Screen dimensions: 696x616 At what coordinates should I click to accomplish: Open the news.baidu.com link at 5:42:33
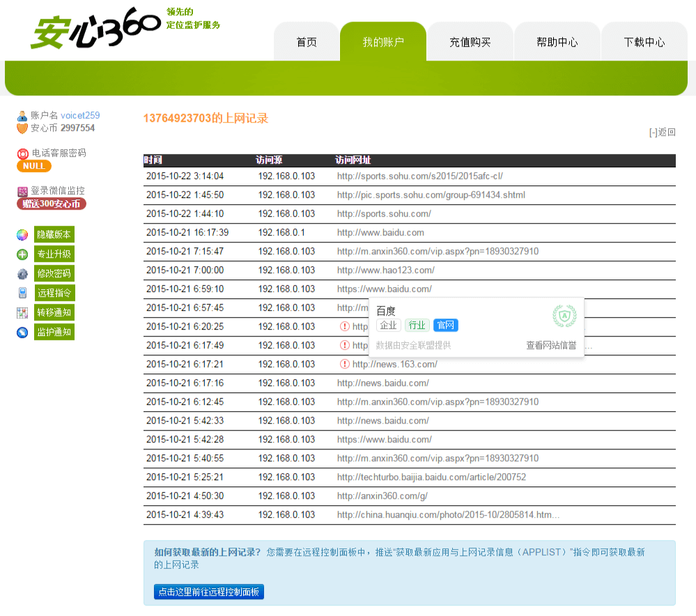(x=383, y=421)
